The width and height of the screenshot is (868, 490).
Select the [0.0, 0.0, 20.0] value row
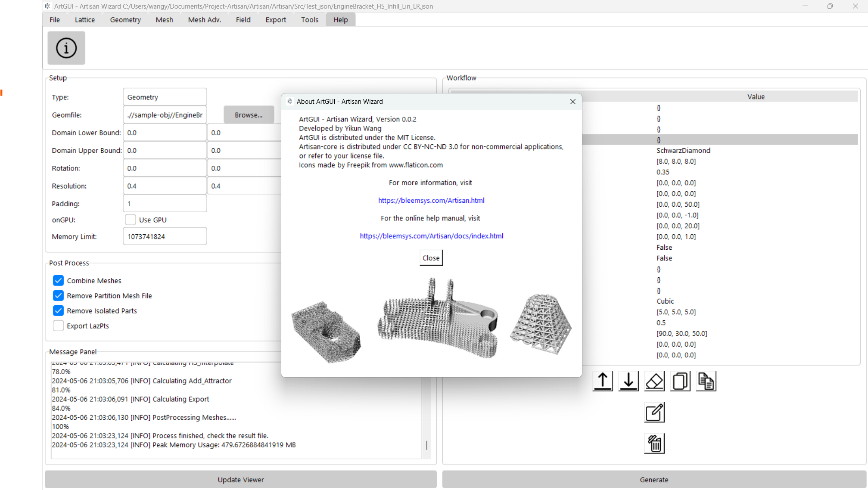click(x=678, y=226)
